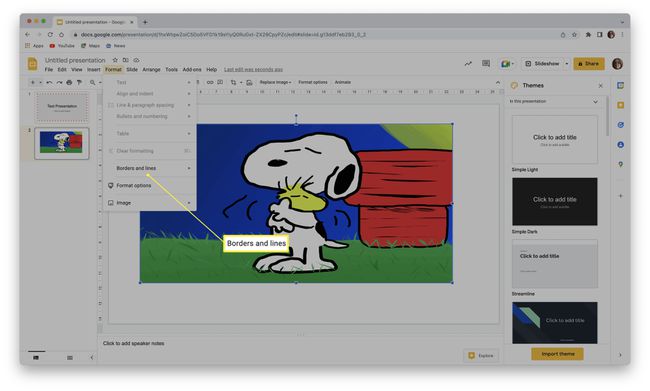This screenshot has width=650, height=391.
Task: Click the speaker notes field
Action: (x=301, y=343)
